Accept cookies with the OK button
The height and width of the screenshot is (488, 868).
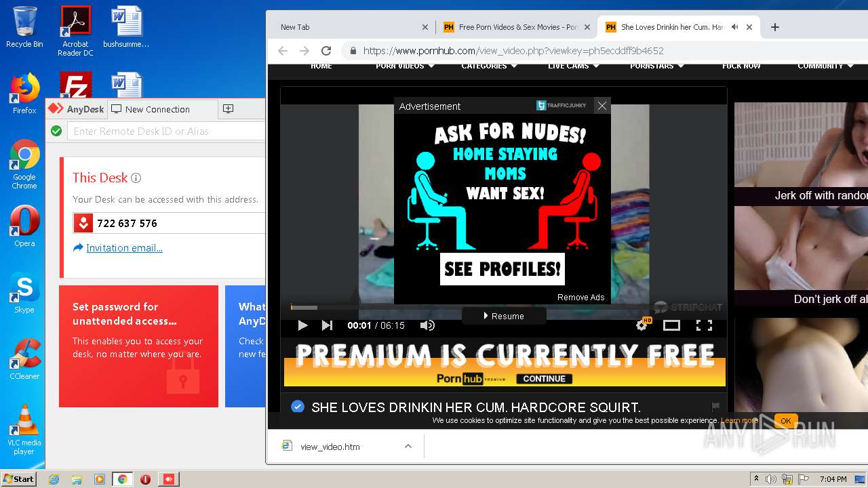(785, 421)
